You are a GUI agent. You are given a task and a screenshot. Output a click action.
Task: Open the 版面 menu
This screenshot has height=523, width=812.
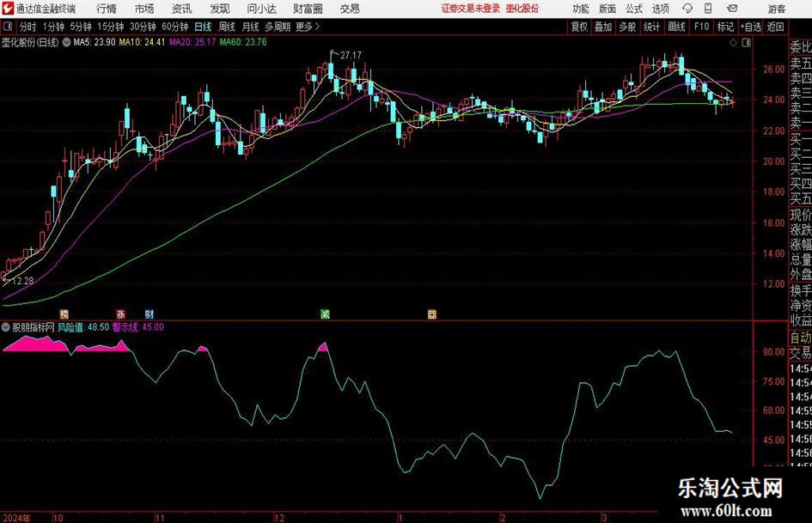[x=607, y=9]
